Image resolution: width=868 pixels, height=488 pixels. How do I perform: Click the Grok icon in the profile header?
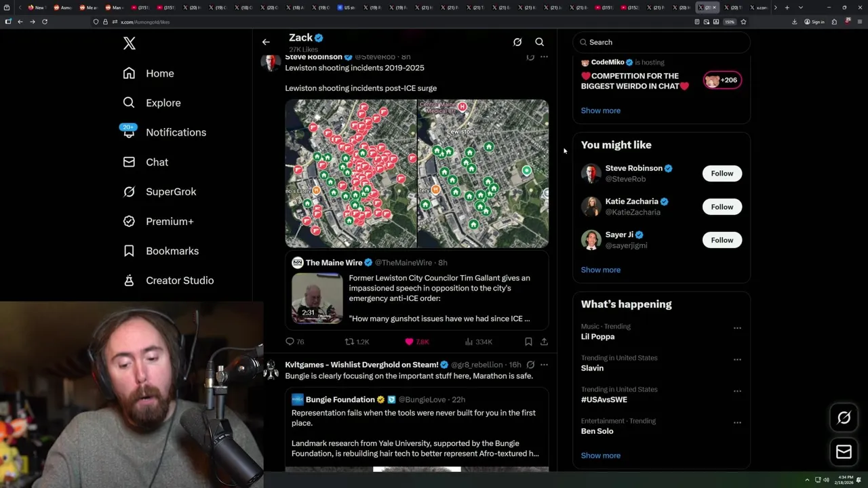(x=517, y=42)
